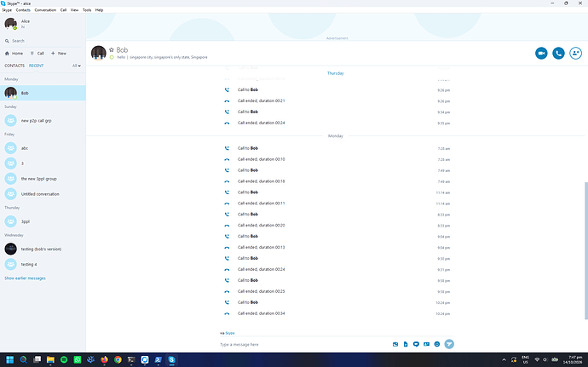
Task: Open Spotify from the taskbar
Action: click(x=64, y=360)
